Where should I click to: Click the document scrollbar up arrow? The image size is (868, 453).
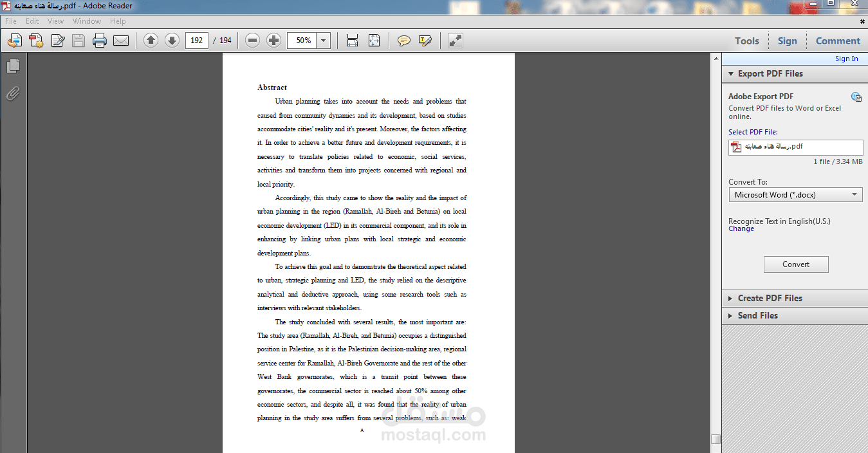click(716, 59)
